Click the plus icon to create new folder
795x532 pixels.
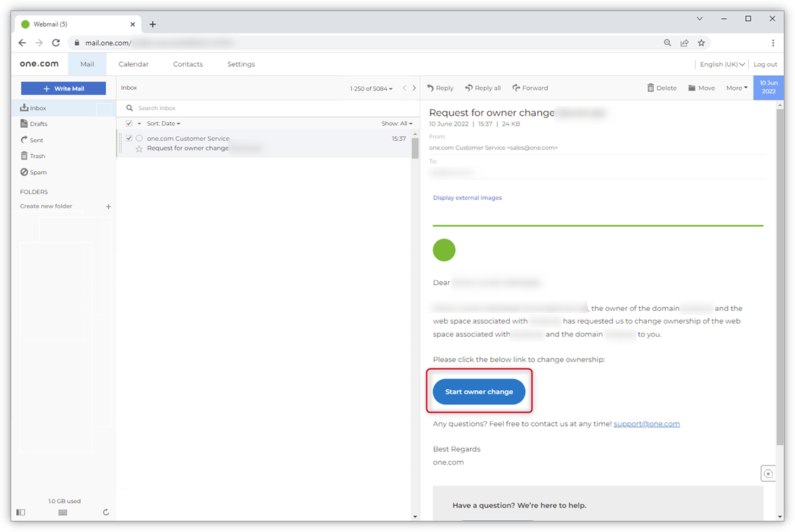point(108,206)
